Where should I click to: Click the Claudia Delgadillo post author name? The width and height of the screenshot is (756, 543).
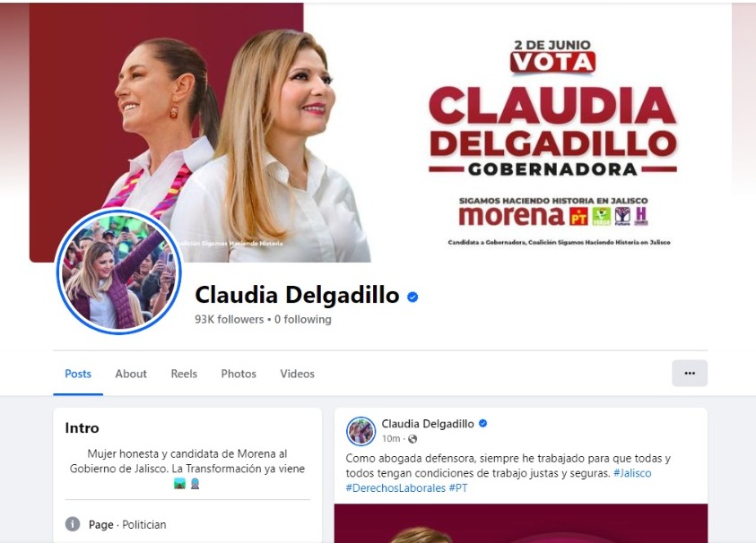(x=428, y=424)
